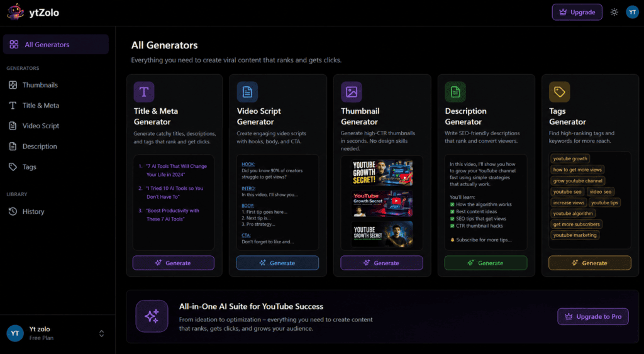The image size is (644, 354).
Task: Click the HOOK: label in script preview
Action: point(248,164)
